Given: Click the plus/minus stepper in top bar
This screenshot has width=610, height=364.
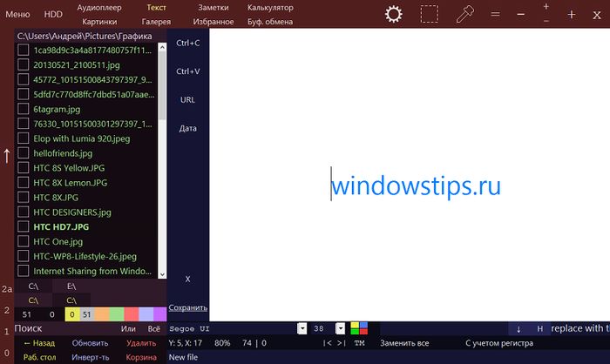Looking at the screenshot, I should (546, 14).
